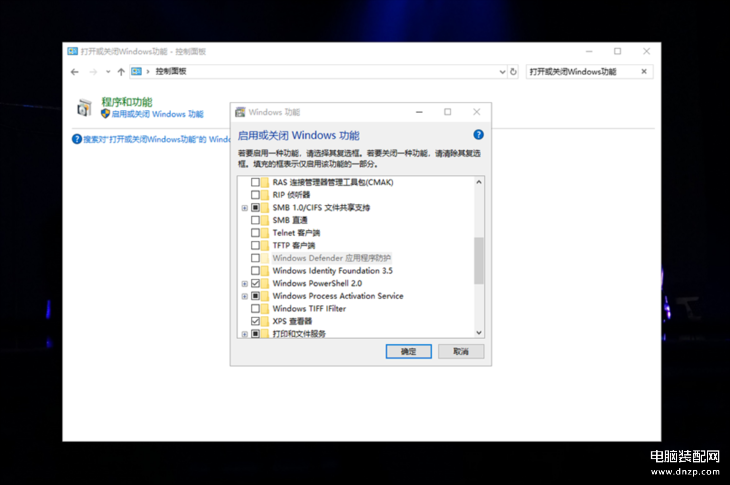Clear the Control Panel search box

644,71
